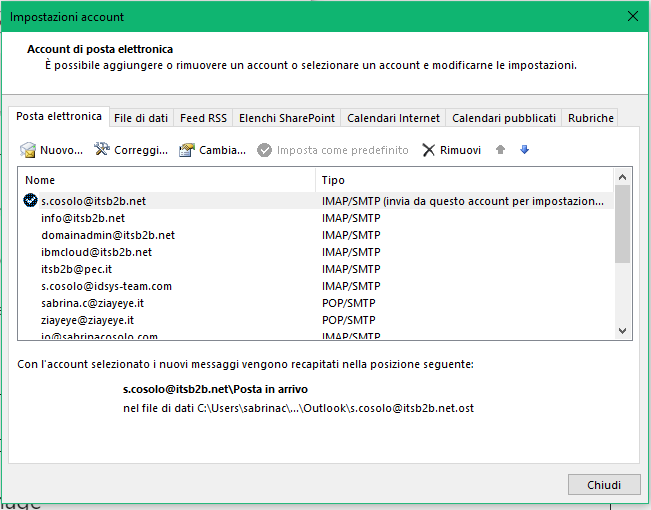Open the Rubriche tab
651x510 pixels.
tap(590, 118)
